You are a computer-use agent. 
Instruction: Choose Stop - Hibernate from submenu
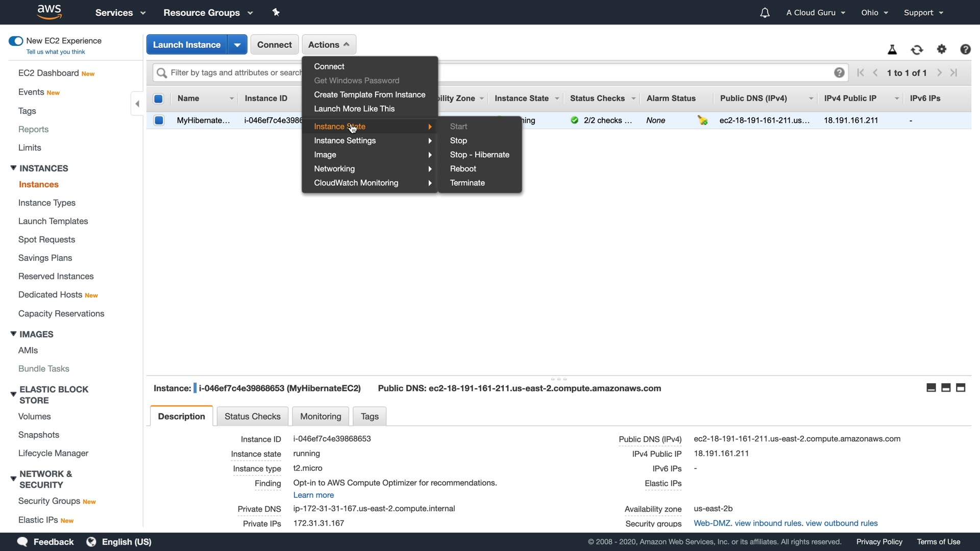479,155
